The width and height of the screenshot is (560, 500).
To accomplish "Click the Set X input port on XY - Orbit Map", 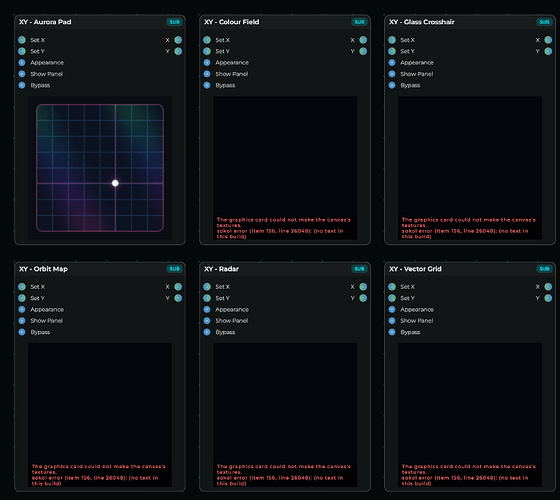I will click(22, 286).
